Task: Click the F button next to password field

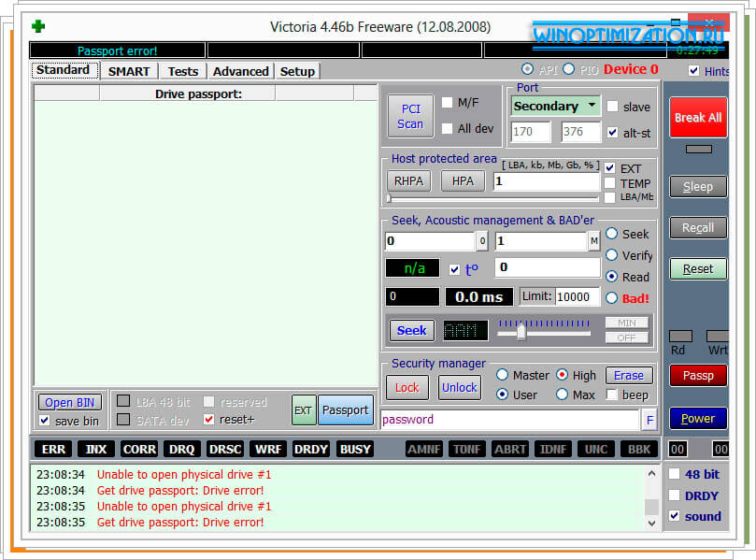Action: pyautogui.click(x=649, y=420)
